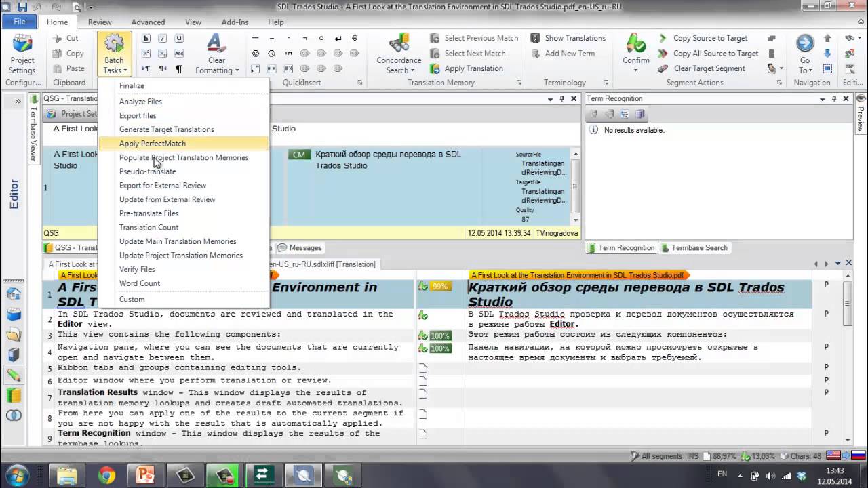Open Concordance Search

tap(399, 54)
